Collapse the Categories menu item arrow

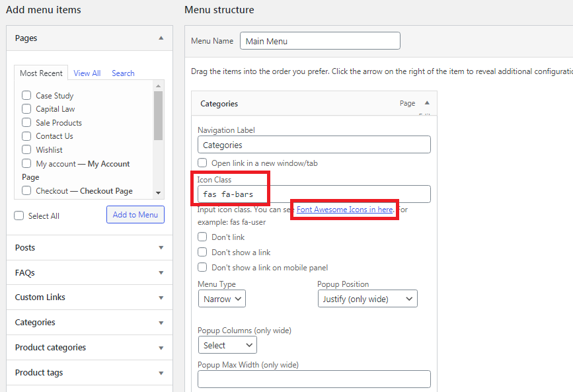click(427, 103)
